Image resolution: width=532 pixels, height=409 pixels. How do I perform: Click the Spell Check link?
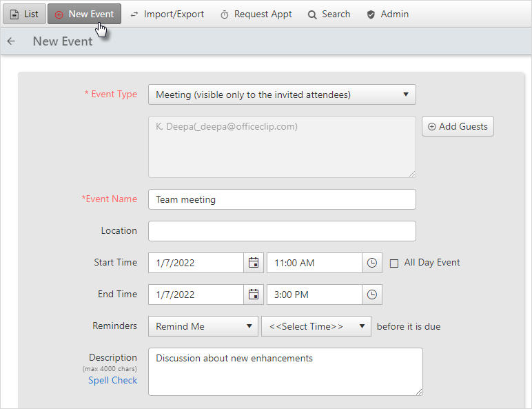click(x=112, y=380)
